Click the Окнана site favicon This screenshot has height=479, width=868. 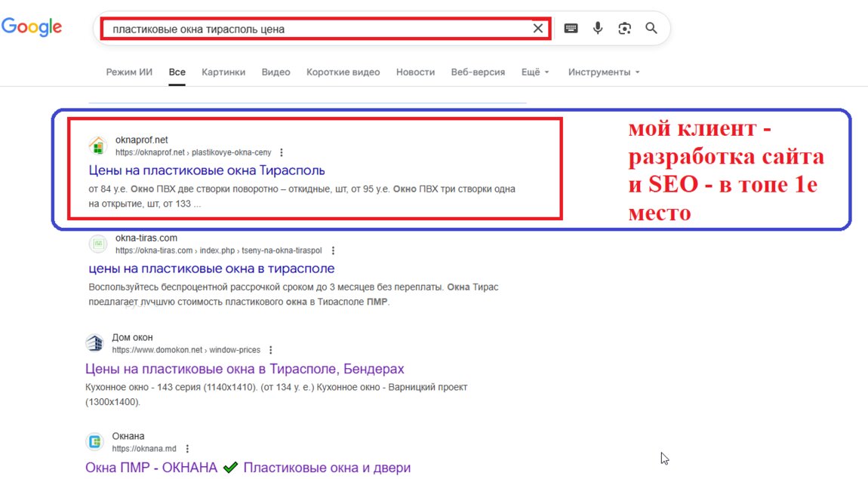point(94,441)
